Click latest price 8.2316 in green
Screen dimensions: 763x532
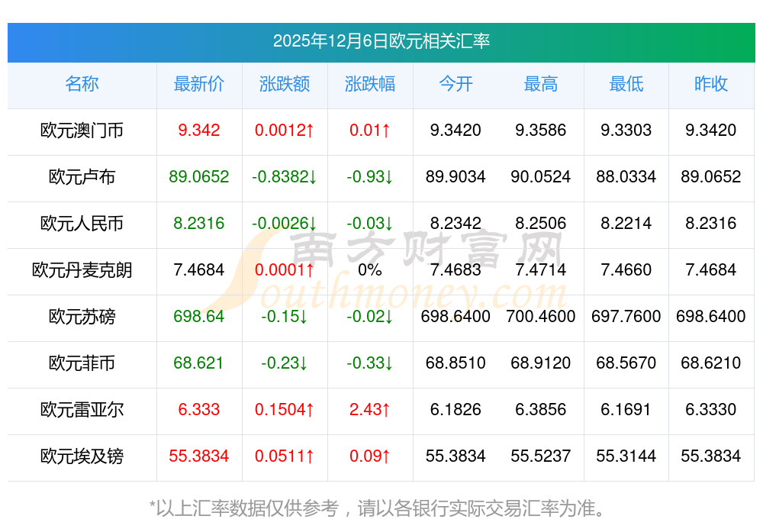[x=199, y=224]
